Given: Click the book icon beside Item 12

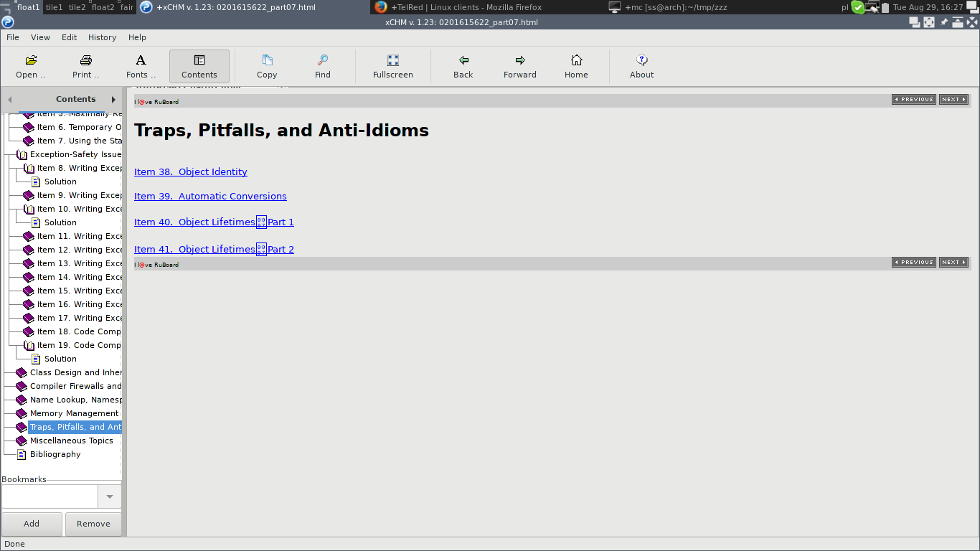Looking at the screenshot, I should coord(29,250).
